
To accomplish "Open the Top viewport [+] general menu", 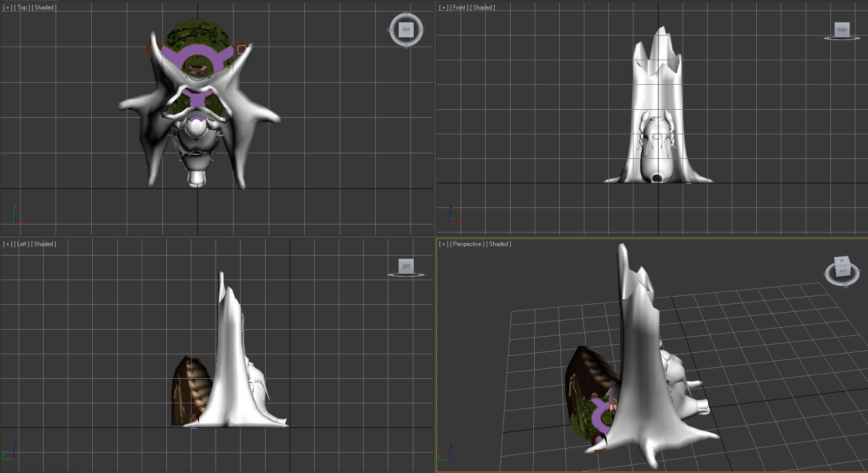I will pos(8,8).
